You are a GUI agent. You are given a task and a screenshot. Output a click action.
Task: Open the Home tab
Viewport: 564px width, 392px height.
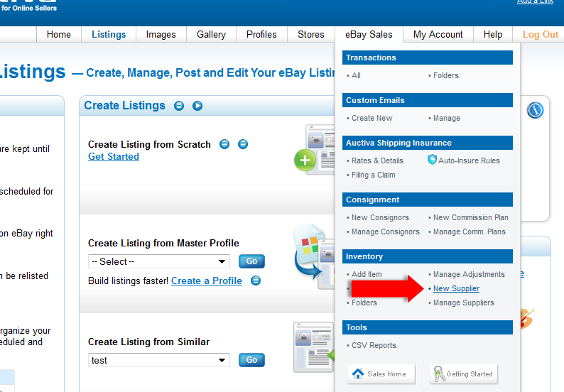[59, 35]
